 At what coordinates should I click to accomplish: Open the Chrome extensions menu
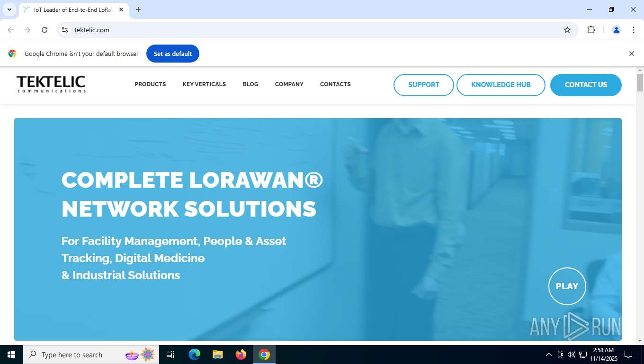(x=591, y=30)
